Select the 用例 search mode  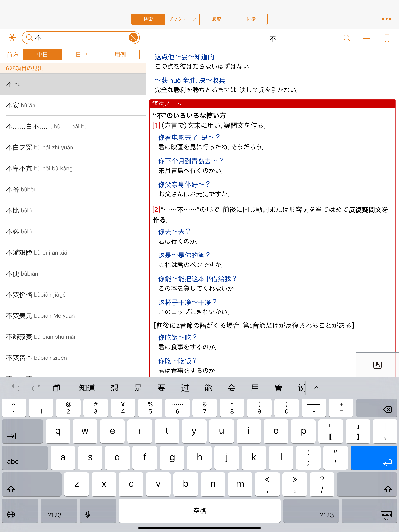120,55
